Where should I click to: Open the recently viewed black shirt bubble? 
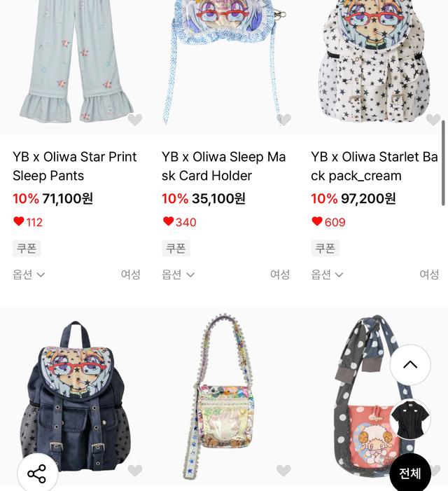(410, 420)
